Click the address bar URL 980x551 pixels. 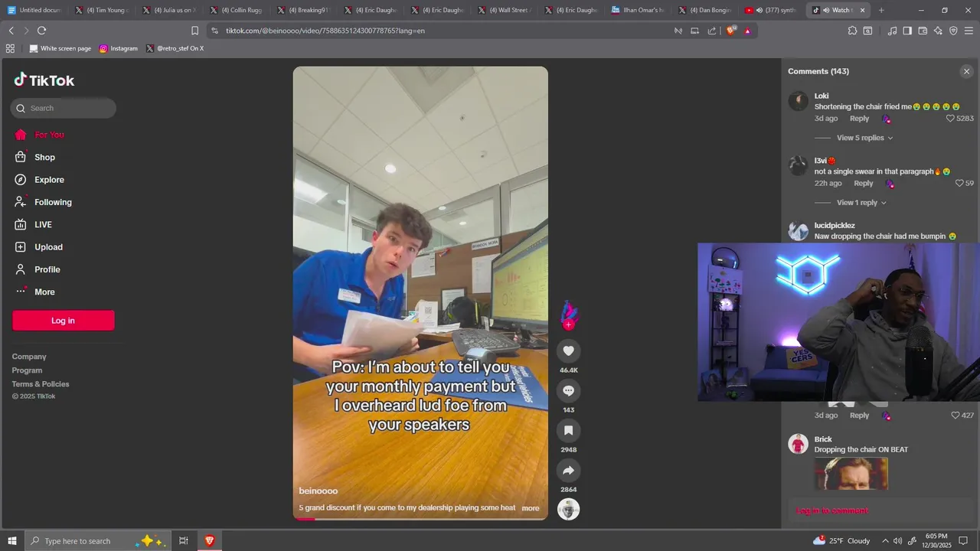(x=325, y=31)
